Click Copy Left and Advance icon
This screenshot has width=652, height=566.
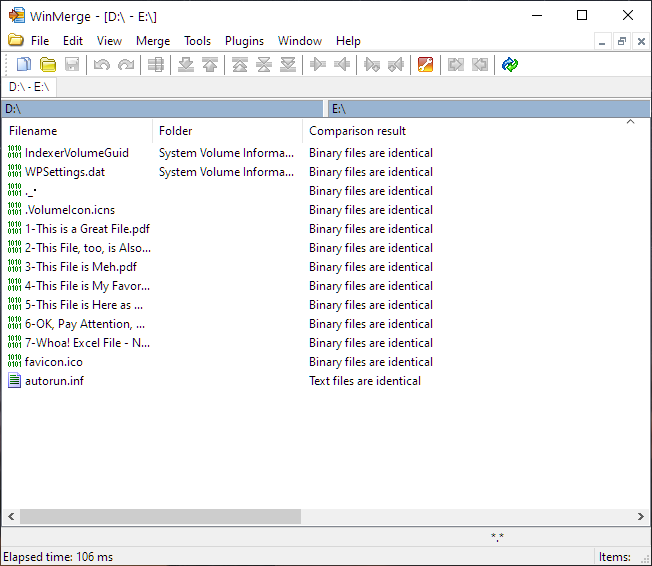coord(396,64)
